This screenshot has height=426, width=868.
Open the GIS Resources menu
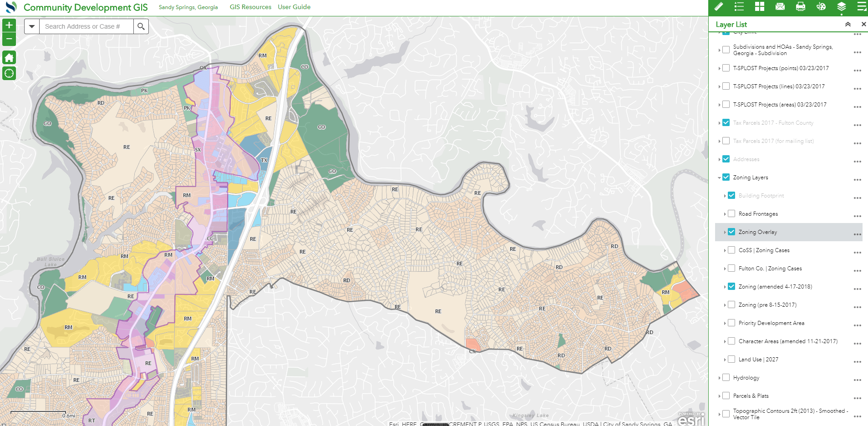tap(250, 7)
